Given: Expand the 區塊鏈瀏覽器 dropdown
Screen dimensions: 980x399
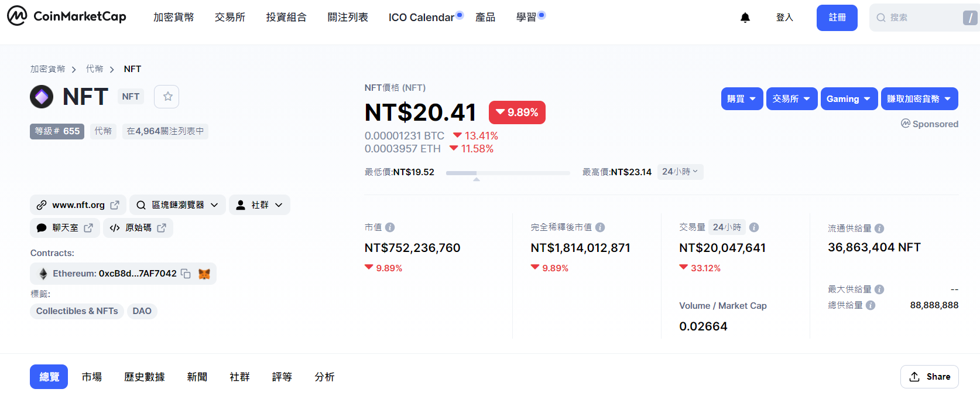Looking at the screenshot, I should coord(177,205).
